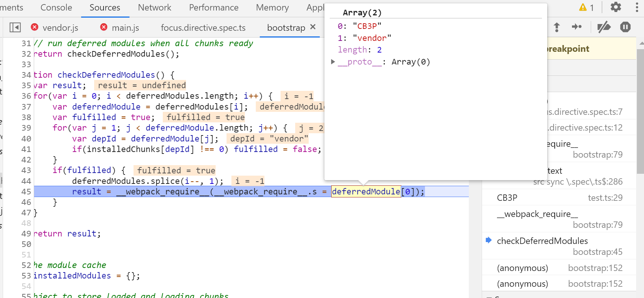Click line number 41 to set breakpoint
644x298 pixels.
point(26,149)
